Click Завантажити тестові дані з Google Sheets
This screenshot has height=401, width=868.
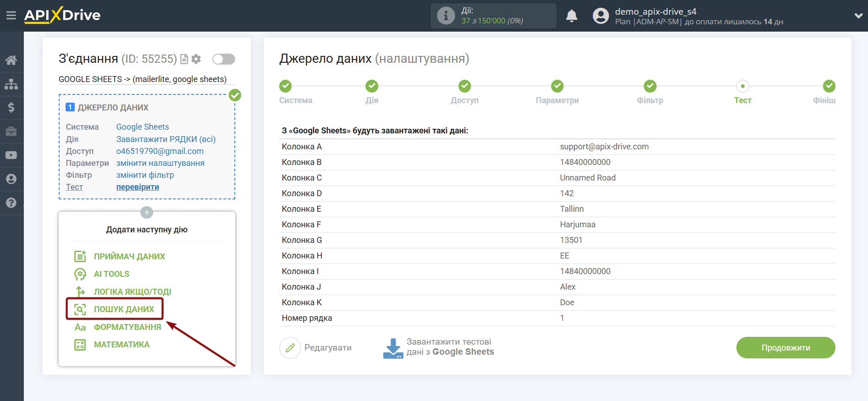439,347
